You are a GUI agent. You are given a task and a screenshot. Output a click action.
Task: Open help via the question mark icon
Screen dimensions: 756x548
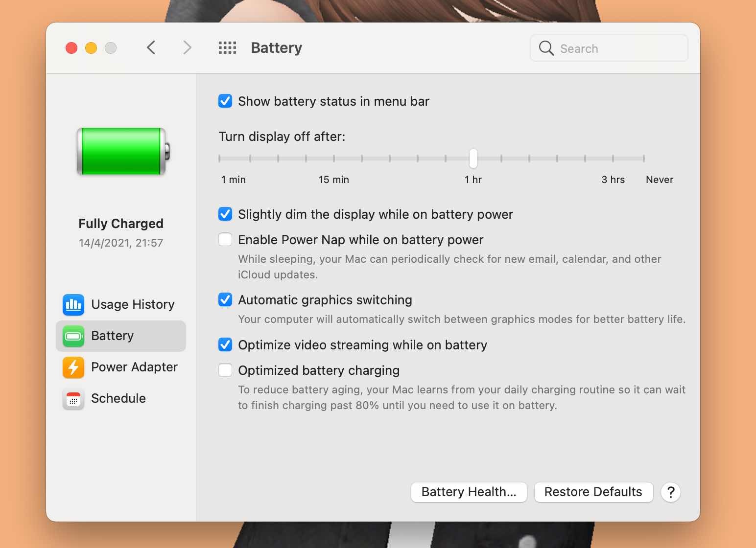[670, 492]
